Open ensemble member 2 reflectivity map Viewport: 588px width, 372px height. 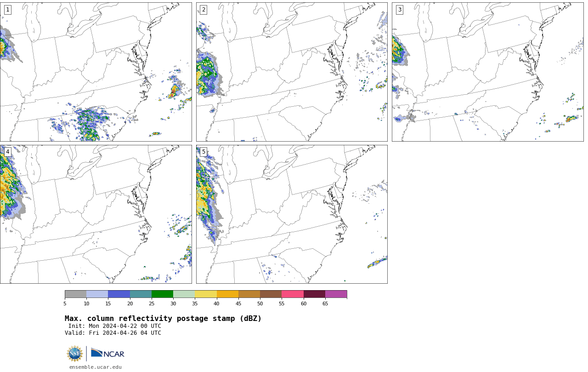coord(292,72)
